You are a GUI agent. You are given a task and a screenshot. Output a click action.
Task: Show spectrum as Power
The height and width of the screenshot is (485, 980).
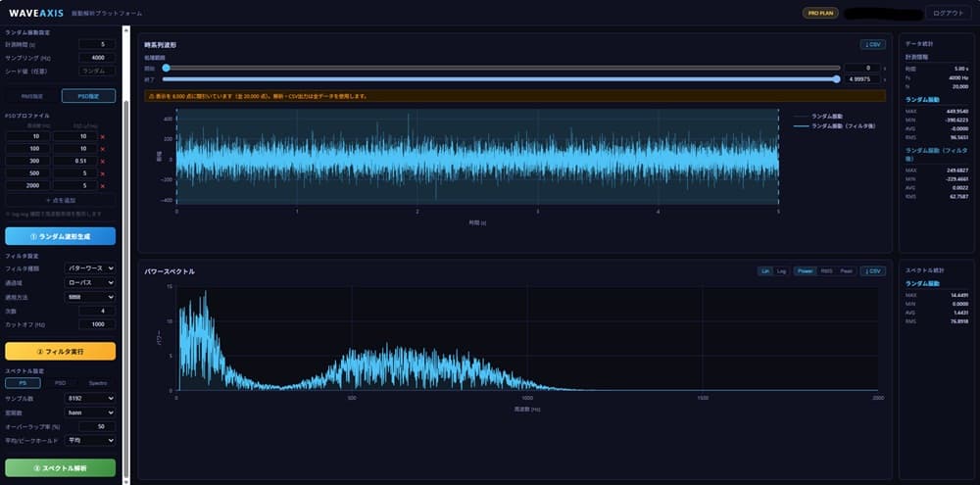pos(805,271)
